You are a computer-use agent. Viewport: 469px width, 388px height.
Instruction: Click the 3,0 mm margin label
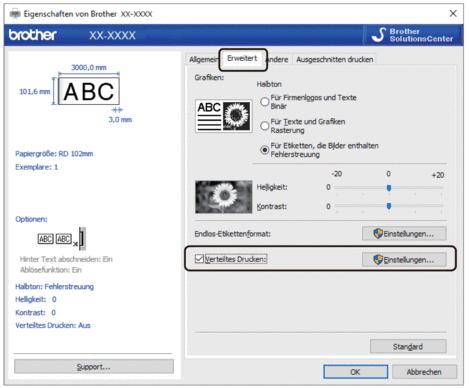tap(120, 119)
